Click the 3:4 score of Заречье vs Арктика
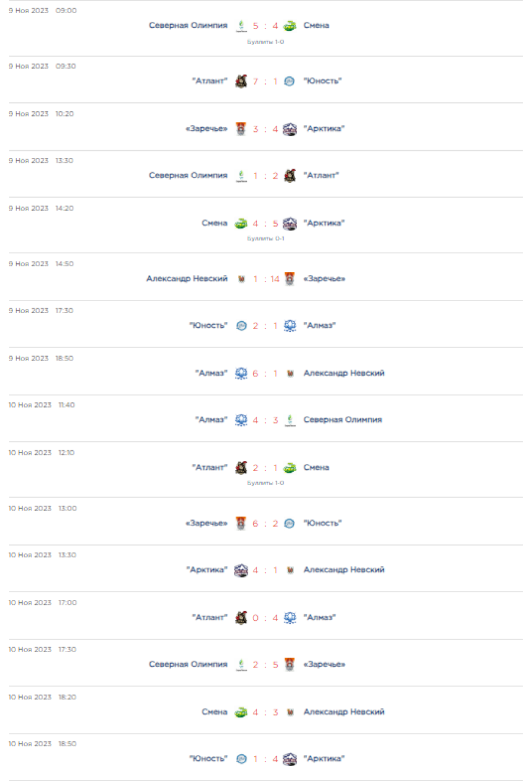This screenshot has width=532, height=781. (265, 129)
